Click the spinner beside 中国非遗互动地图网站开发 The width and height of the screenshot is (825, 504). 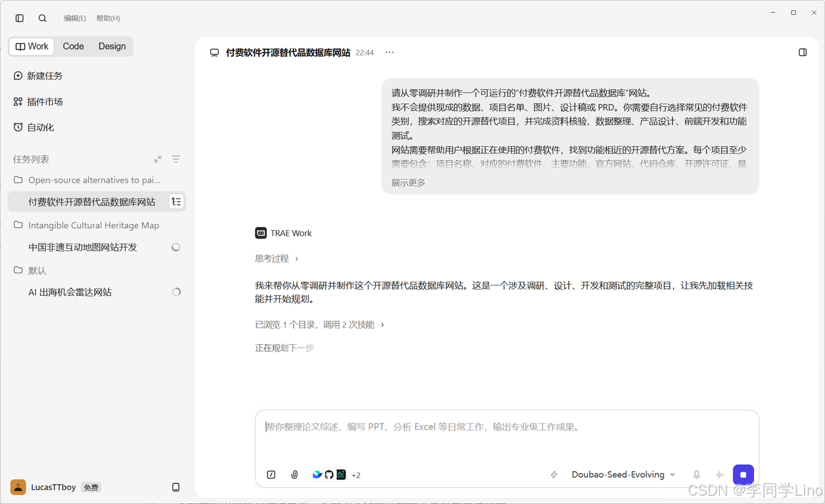[x=176, y=247]
